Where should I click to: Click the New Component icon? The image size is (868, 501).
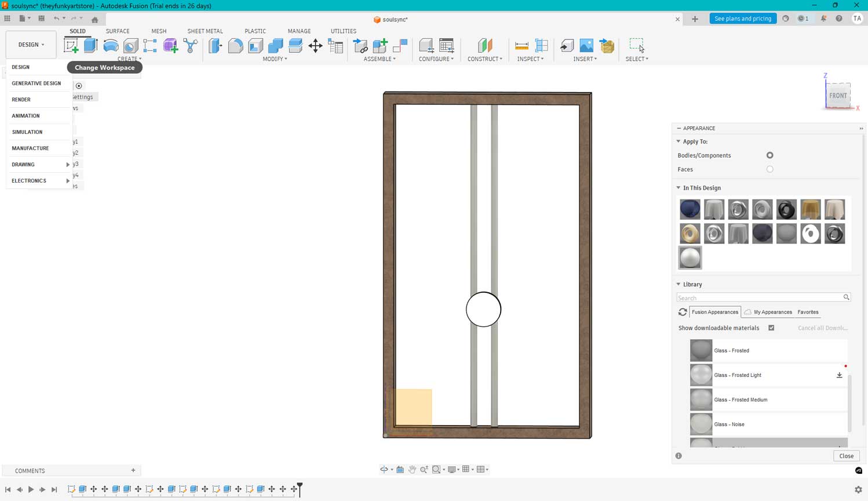coord(380,46)
